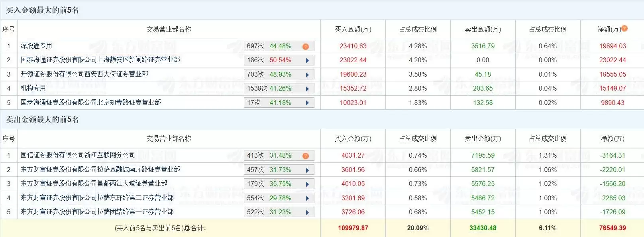Expand the arrow beside 179次 35.75%

(307, 184)
